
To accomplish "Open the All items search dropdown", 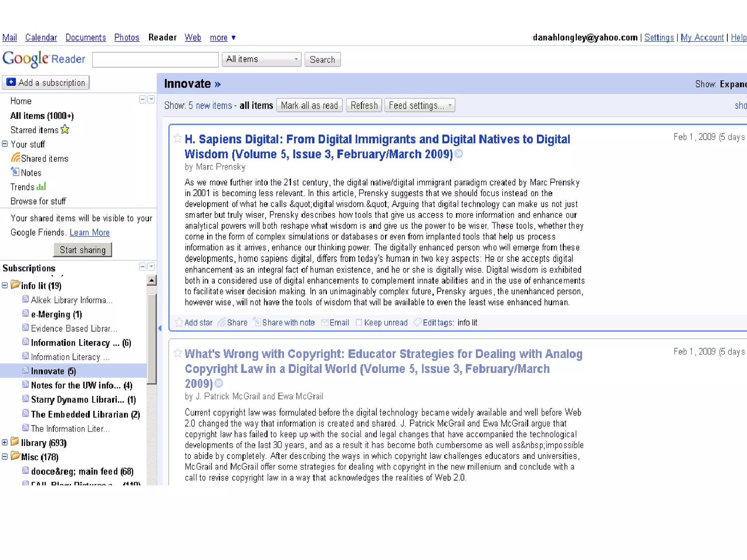I will tap(261, 59).
